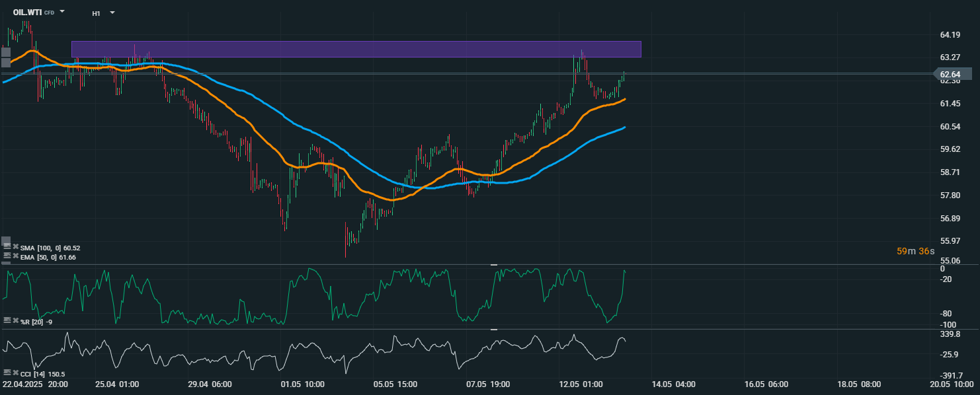Click the lower gray square on left edge
The height and width of the screenshot is (395, 980).
click(x=6, y=63)
